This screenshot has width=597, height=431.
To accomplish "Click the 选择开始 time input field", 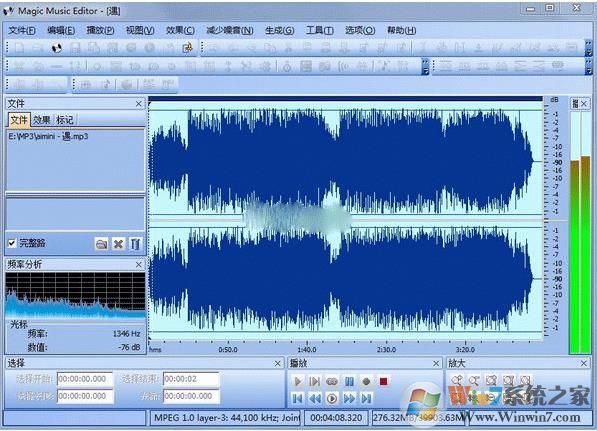I will [85, 379].
